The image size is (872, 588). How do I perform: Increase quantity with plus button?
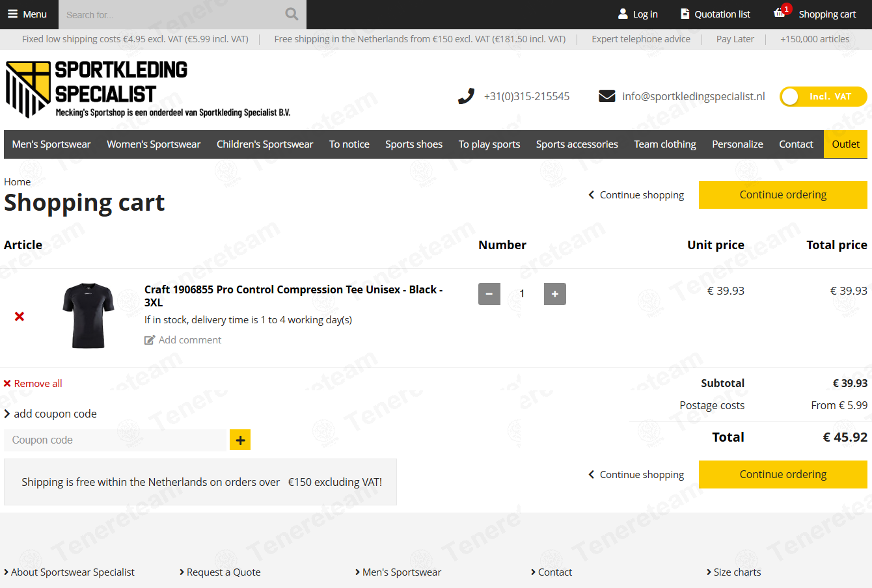555,294
